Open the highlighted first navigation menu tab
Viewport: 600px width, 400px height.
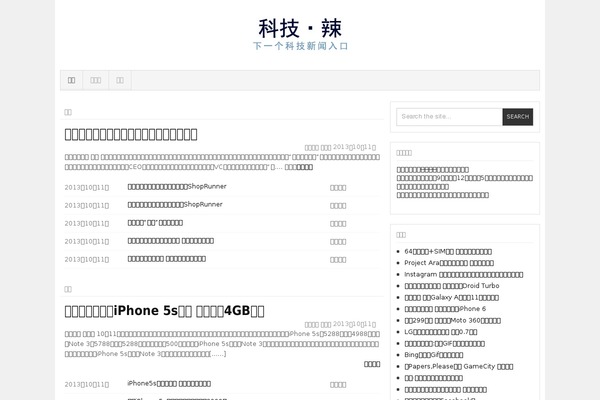(72, 80)
